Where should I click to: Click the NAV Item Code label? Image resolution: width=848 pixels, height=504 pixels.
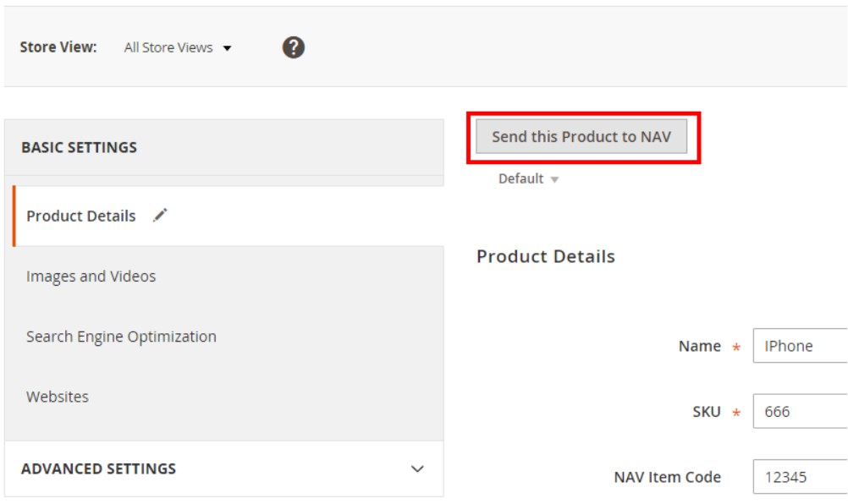(668, 477)
